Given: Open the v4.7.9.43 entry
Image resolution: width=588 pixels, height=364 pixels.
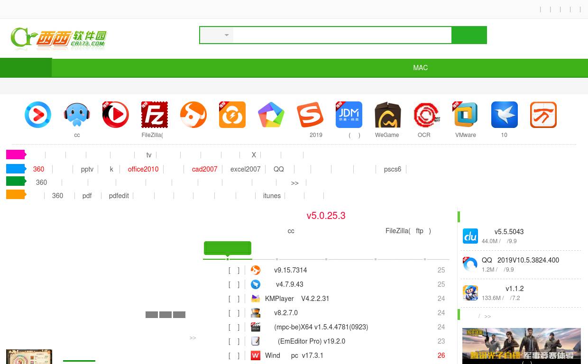Looking at the screenshot, I should pos(290,284).
